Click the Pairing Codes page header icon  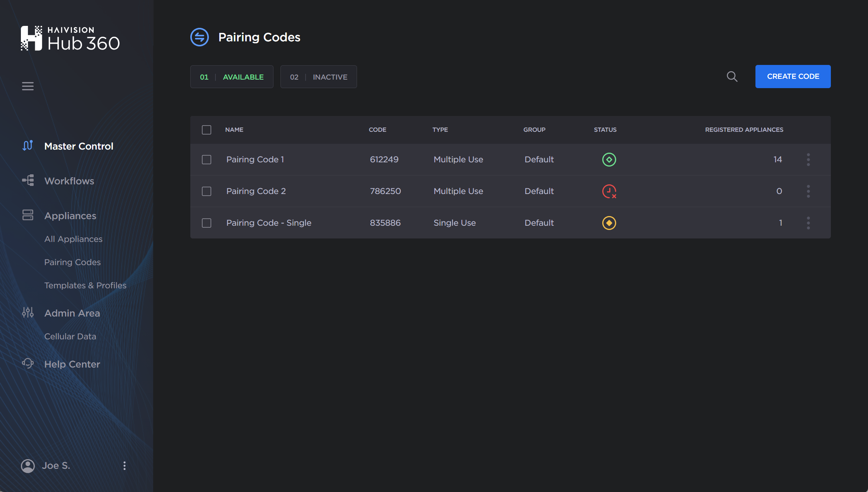(199, 37)
